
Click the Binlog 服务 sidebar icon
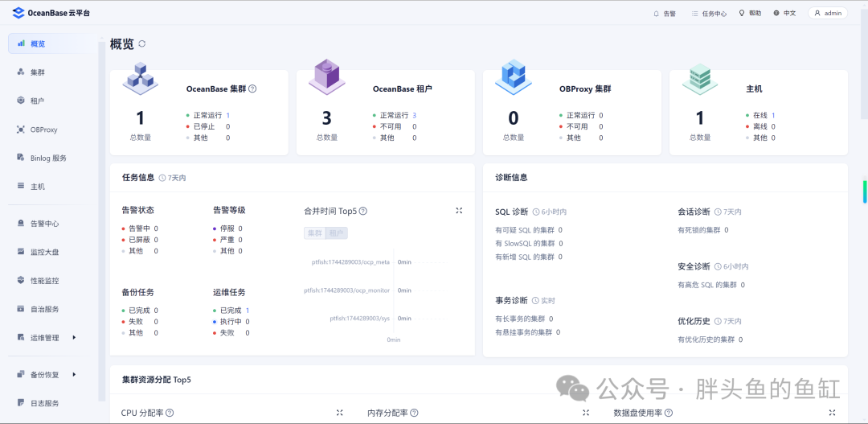[x=21, y=158]
